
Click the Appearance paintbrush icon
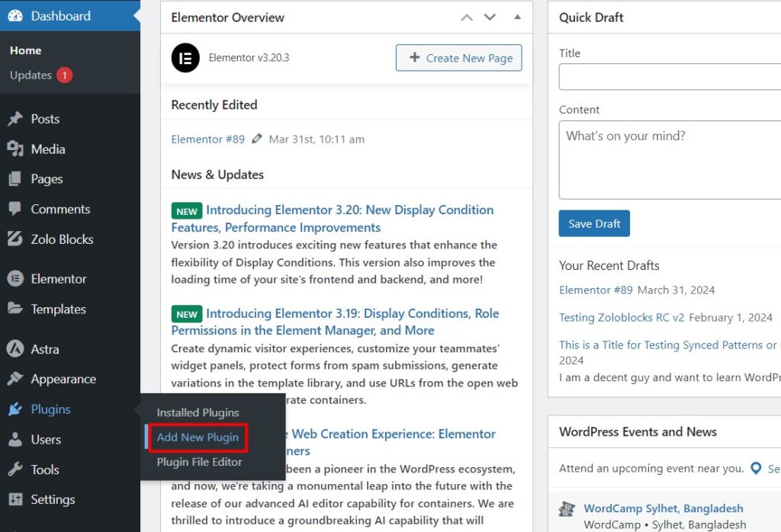(x=15, y=379)
